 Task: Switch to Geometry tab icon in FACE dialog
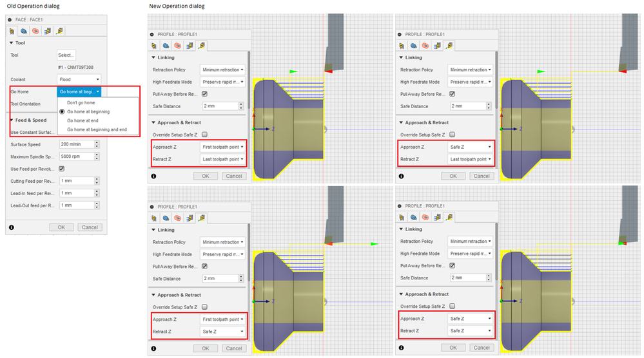pos(24,31)
